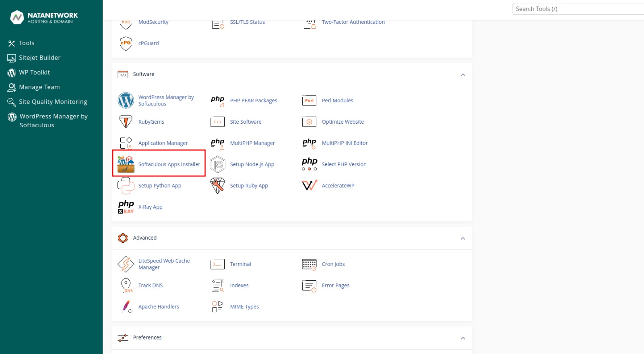Click the Preferences section heading

click(147, 337)
